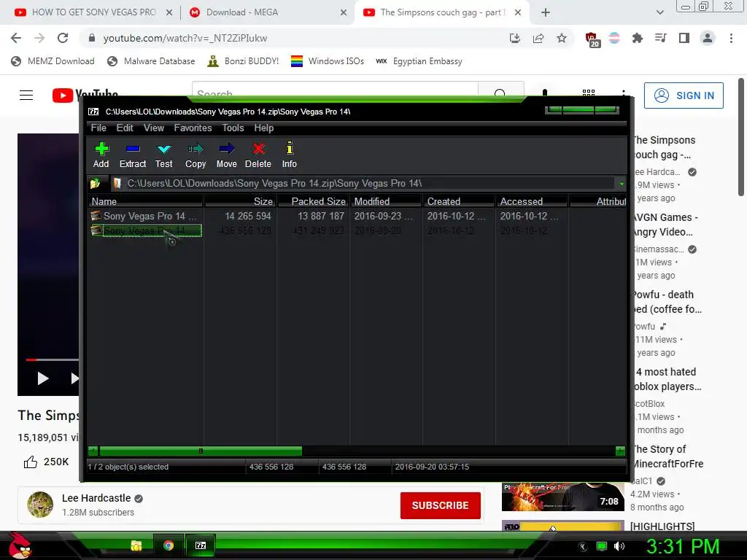Open the 7:08 recommended video thumbnail
The width and height of the screenshot is (747, 560).
[x=562, y=497]
